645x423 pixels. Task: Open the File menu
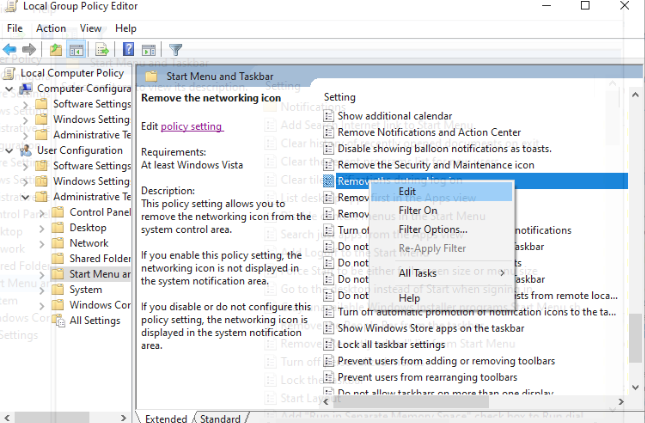(x=15, y=28)
